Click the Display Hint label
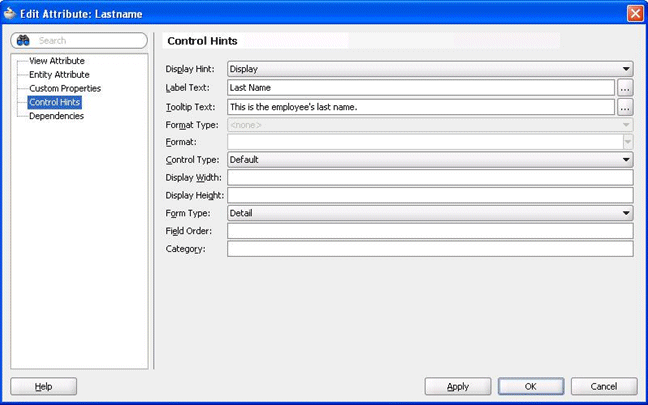This screenshot has width=648, height=405. (x=190, y=69)
